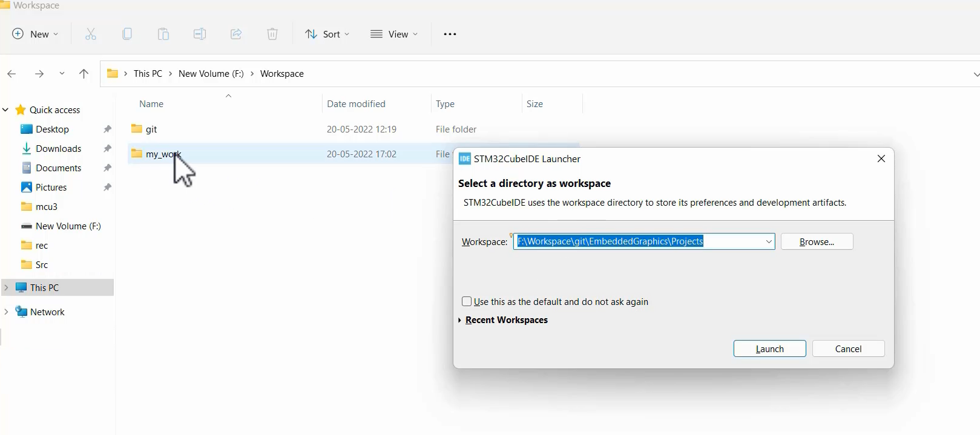Image resolution: width=980 pixels, height=435 pixels.
Task: Click the folder icon in address bar
Action: point(112,74)
